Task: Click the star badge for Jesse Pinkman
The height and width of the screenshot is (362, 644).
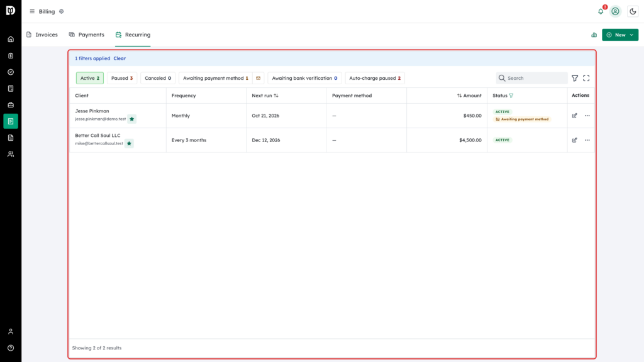Action: pos(132,119)
